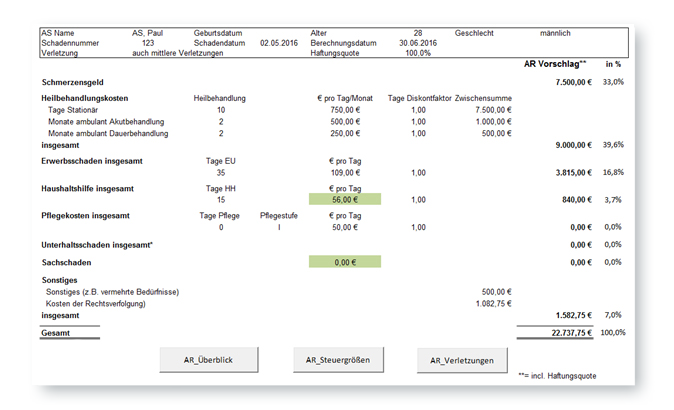674x410 pixels.
Task: Click the Tage EU value 35
Action: tap(220, 172)
